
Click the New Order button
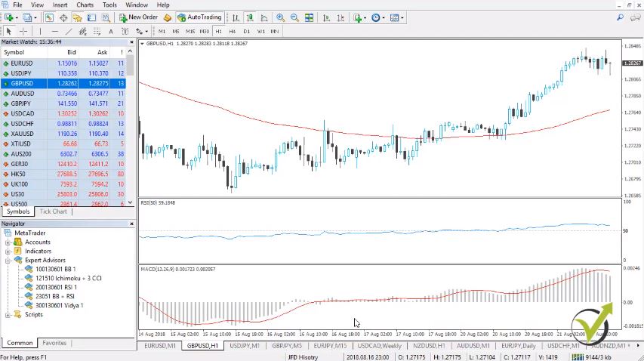pyautogui.click(x=138, y=17)
